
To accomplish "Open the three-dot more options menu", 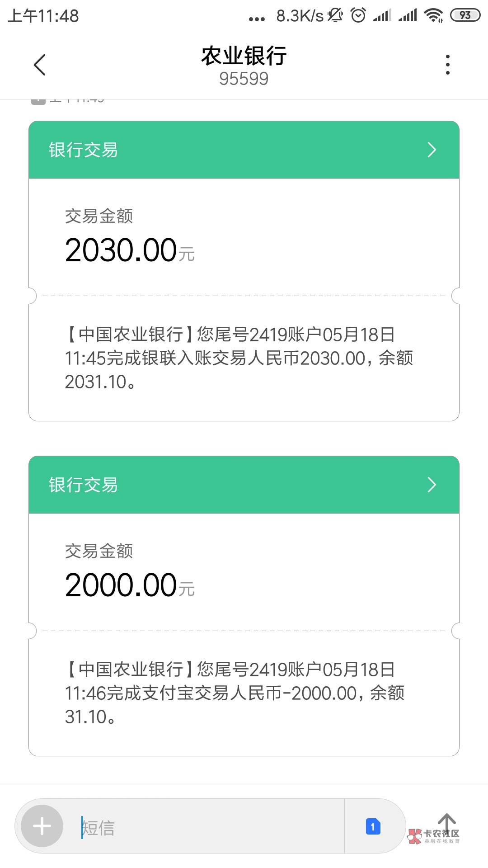I will click(x=447, y=65).
